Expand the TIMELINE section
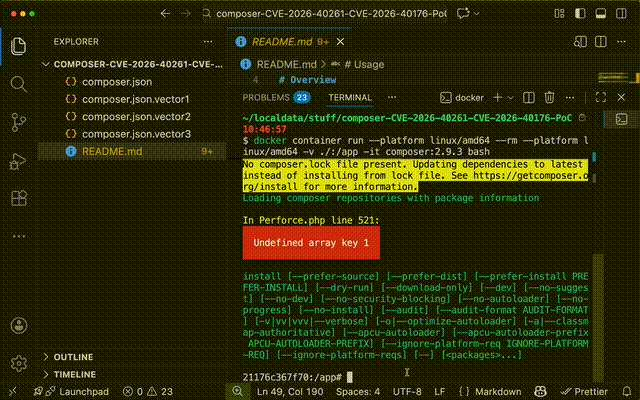The width and height of the screenshot is (640, 400). [74, 373]
